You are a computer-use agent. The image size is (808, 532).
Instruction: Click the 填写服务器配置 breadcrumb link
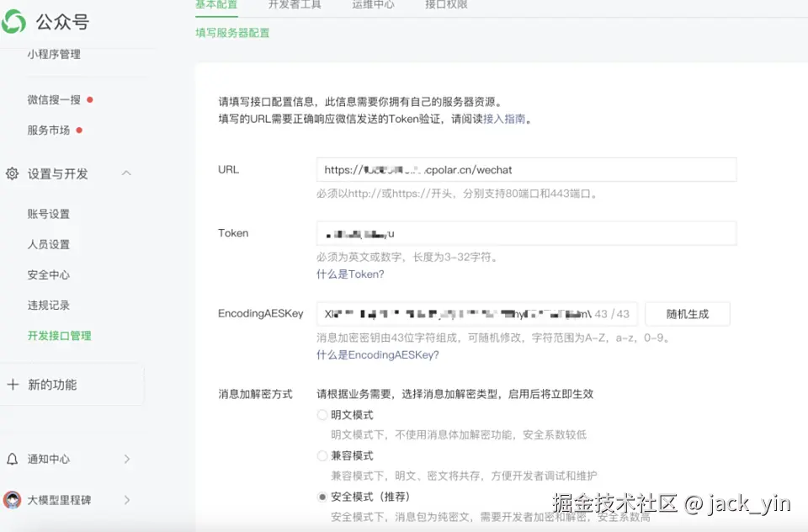tap(232, 33)
